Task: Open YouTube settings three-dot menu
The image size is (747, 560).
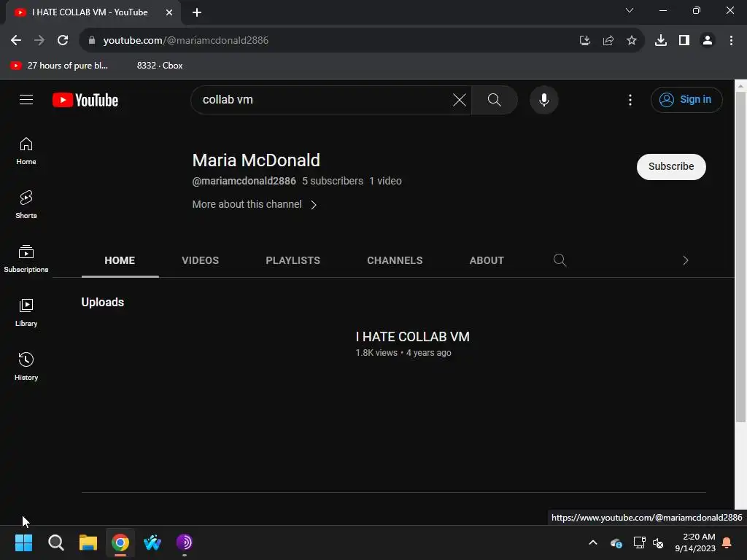Action: click(x=630, y=100)
